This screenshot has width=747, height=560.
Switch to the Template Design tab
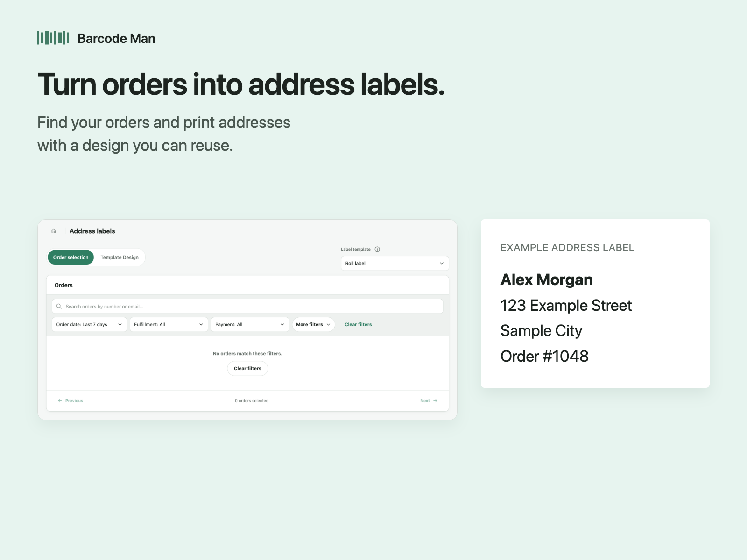pyautogui.click(x=120, y=257)
